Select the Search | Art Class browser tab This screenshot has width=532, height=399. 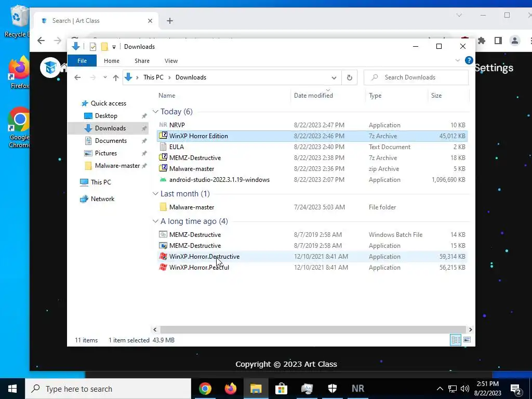pyautogui.click(x=96, y=21)
